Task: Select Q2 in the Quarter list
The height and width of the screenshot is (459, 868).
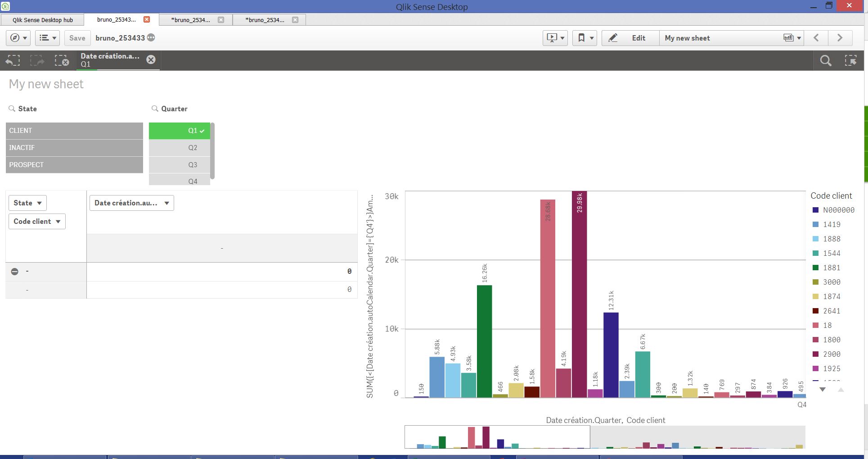Action: pos(180,148)
